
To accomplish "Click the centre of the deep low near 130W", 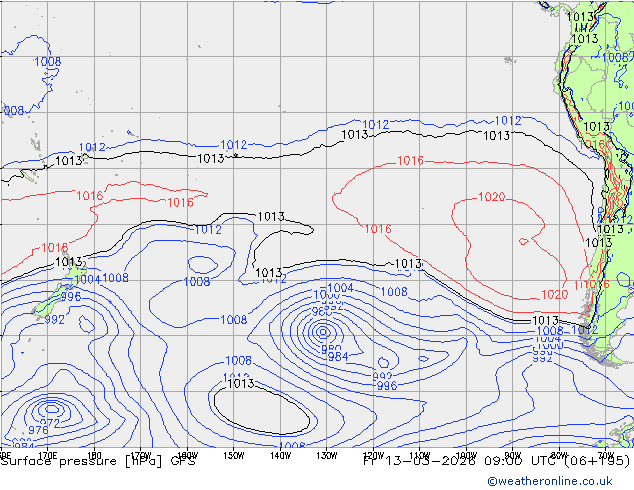I will coord(323,332).
